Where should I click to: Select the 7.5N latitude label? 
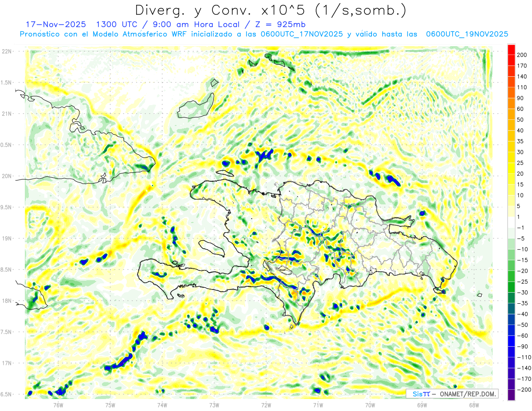[x=7, y=332]
